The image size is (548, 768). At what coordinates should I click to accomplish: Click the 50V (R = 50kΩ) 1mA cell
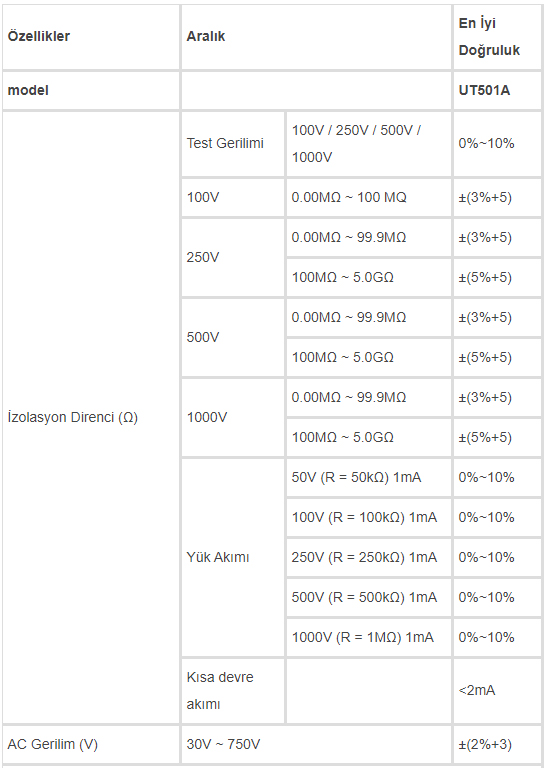pos(369,478)
